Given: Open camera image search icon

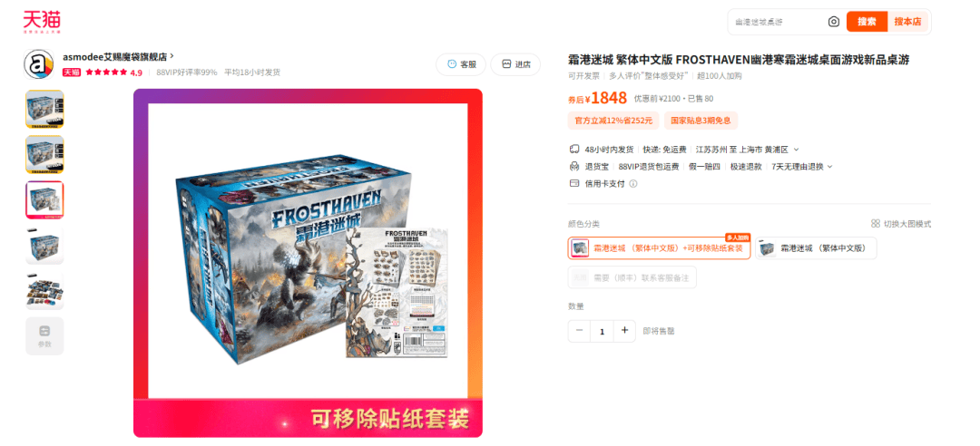Looking at the screenshot, I should 834,22.
